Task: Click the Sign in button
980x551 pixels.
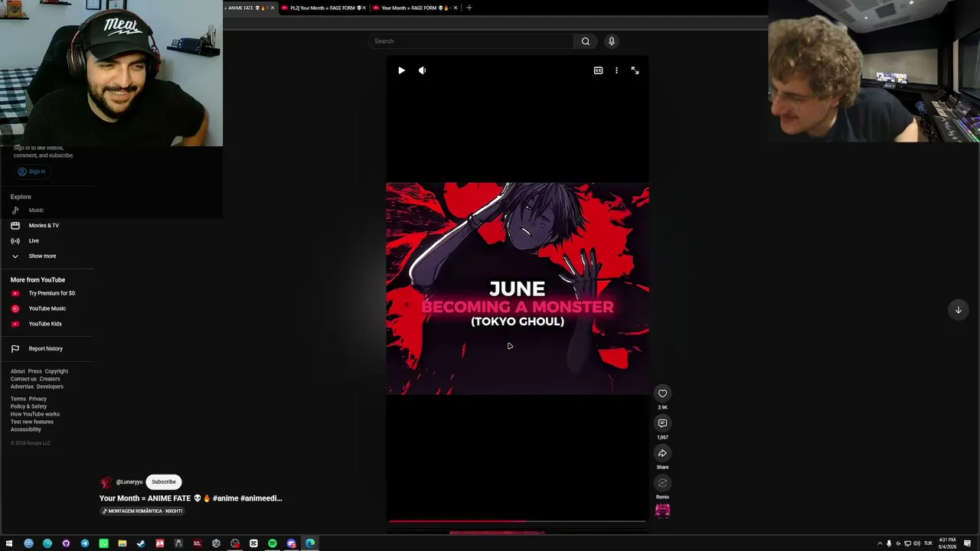Action: (x=32, y=171)
